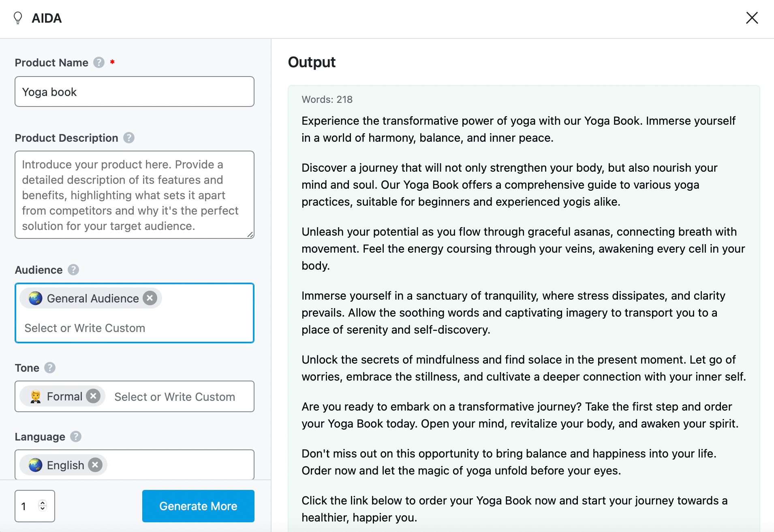The width and height of the screenshot is (774, 532).
Task: Remove the General Audience tag
Action: click(x=150, y=298)
